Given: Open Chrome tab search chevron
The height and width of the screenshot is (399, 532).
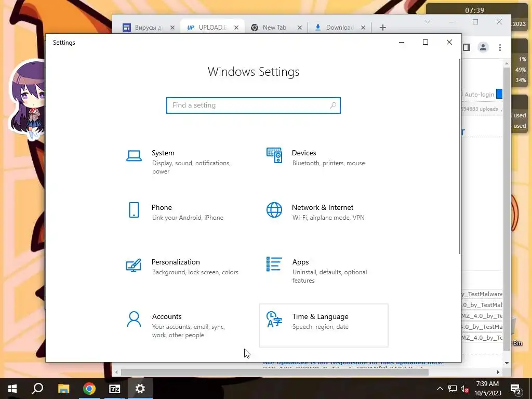Looking at the screenshot, I should [428, 22].
